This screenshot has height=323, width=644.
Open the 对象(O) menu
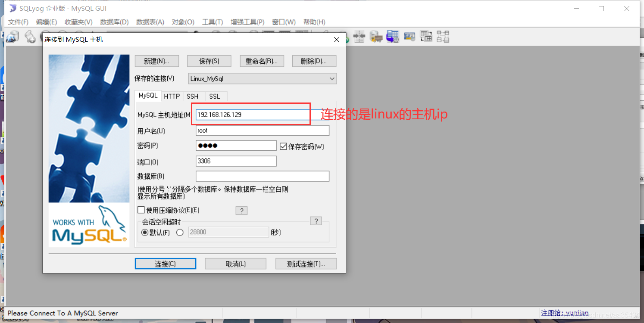[x=183, y=22]
